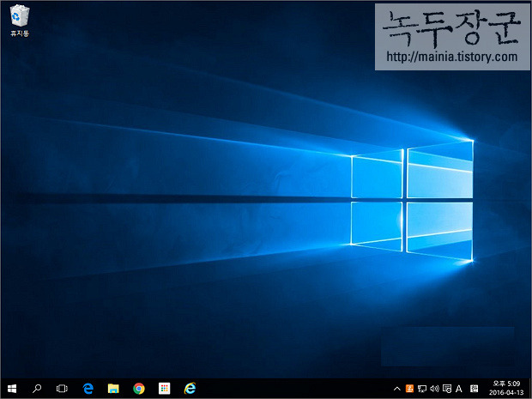Open the volume speaker tray icon

coord(434,389)
